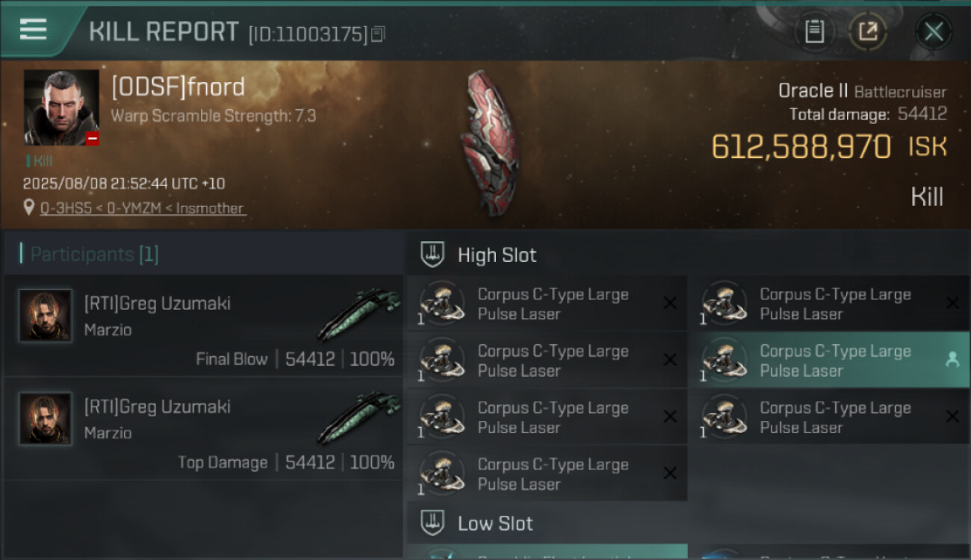Click the X on the first left pulse laser
This screenshot has height=560, width=971.
tap(670, 303)
